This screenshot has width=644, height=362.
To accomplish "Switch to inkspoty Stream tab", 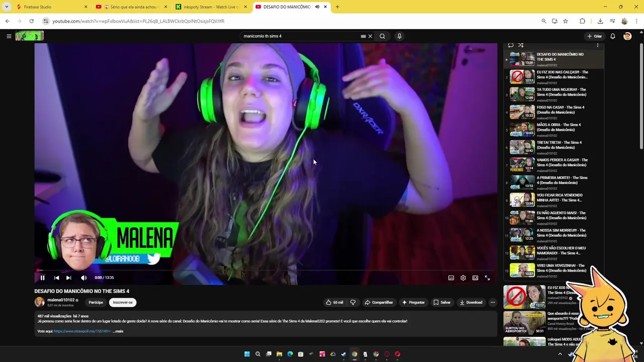I will (211, 7).
